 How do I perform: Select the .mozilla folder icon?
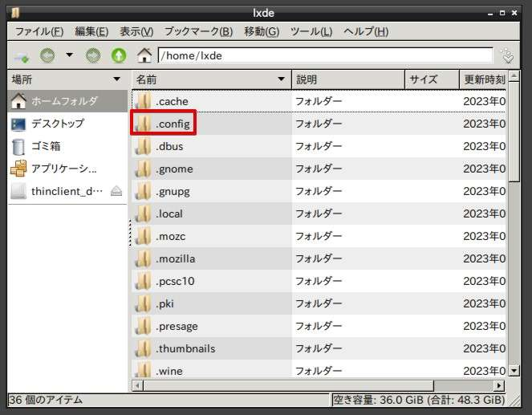tap(143, 259)
